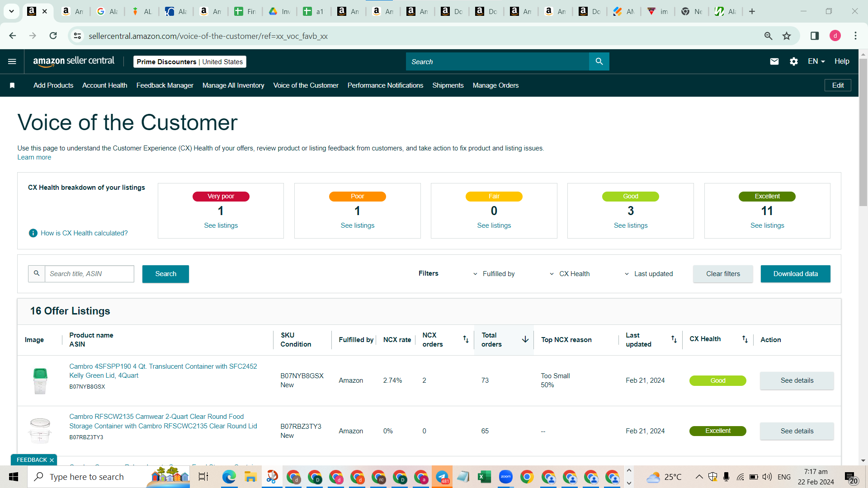868x488 pixels.
Task: Open Chrome profile avatar
Action: [x=835, y=36]
